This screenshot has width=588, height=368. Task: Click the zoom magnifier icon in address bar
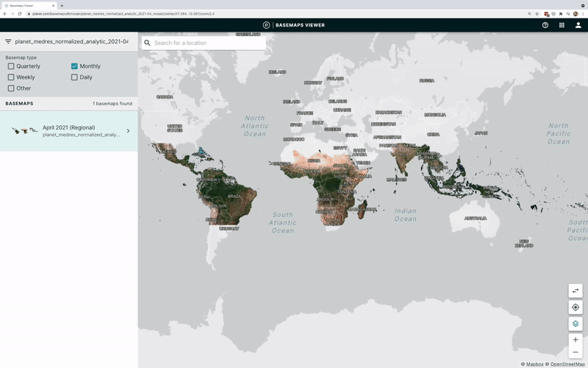(x=529, y=14)
